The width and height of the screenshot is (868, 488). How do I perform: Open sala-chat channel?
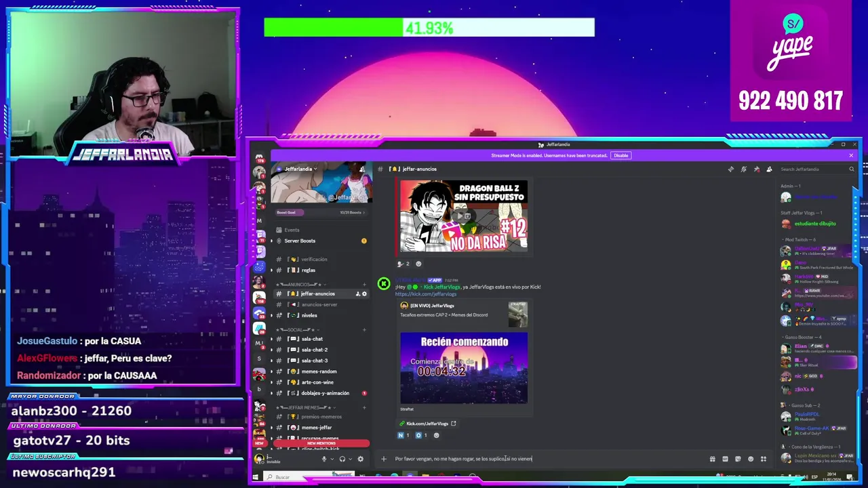(x=321, y=339)
